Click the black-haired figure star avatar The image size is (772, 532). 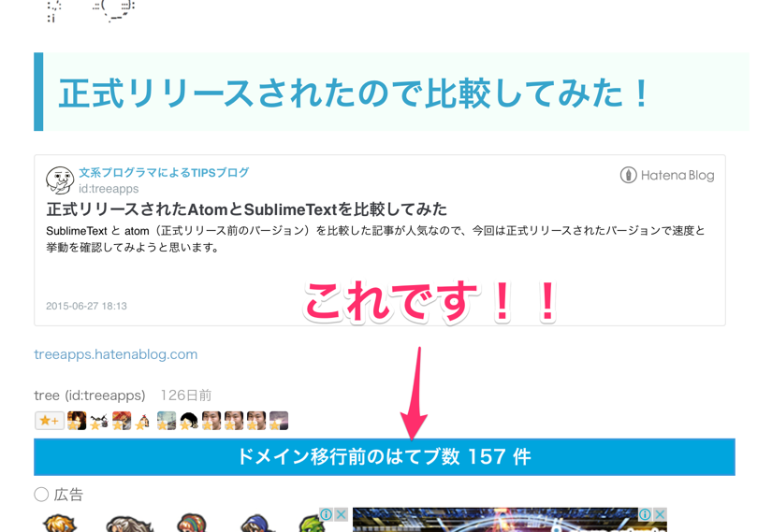pos(189,421)
